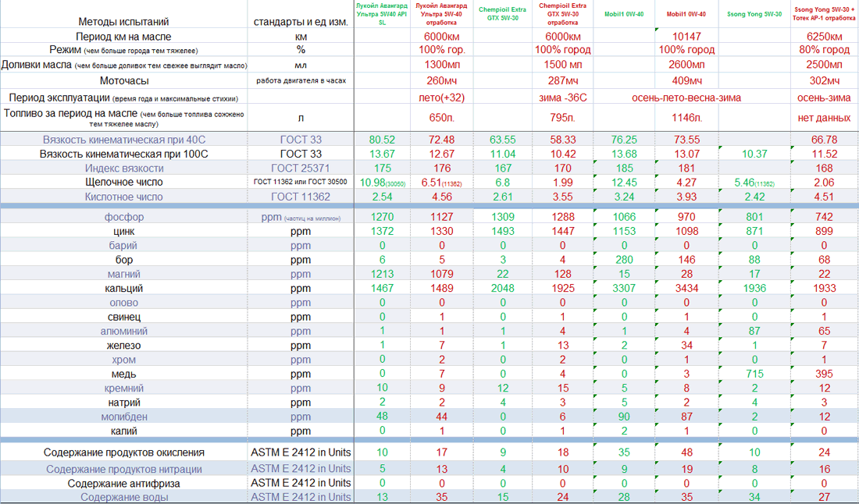Screen dimensions: 859x504
Task: Select the 'Топливо за период на масле' label
Action: (x=124, y=119)
